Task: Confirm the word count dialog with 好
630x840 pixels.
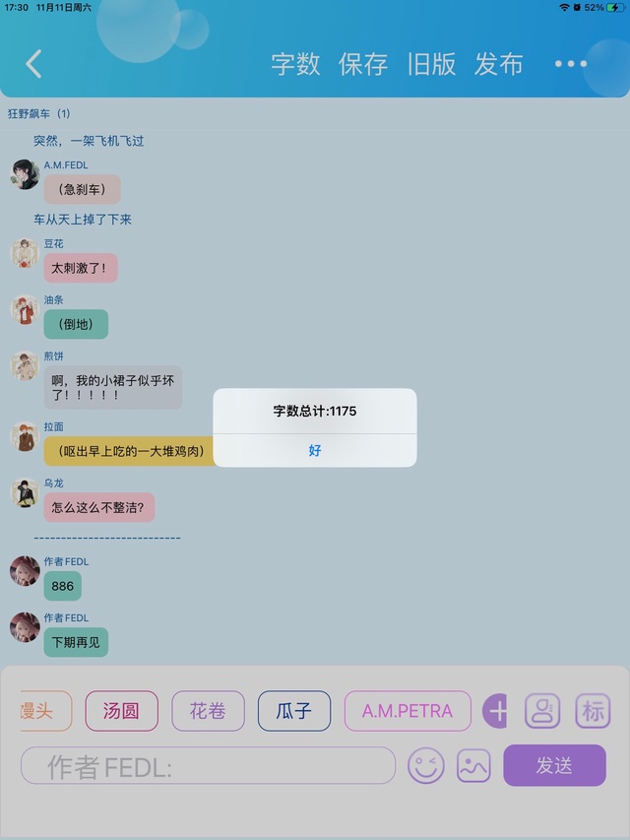Action: 315,451
